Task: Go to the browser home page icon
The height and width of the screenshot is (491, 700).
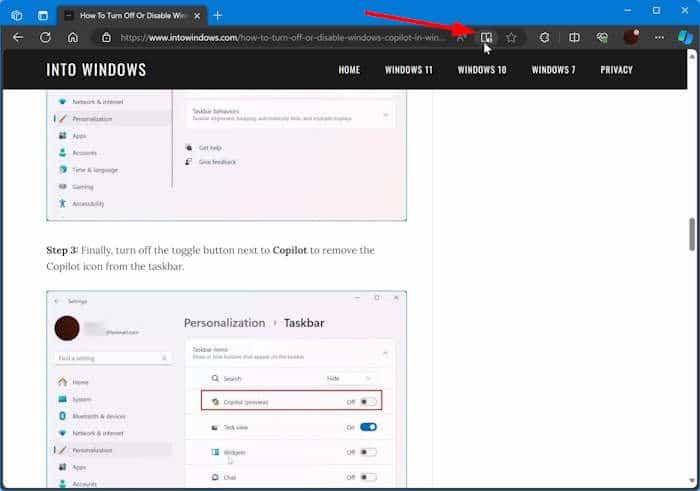Action: pyautogui.click(x=73, y=37)
